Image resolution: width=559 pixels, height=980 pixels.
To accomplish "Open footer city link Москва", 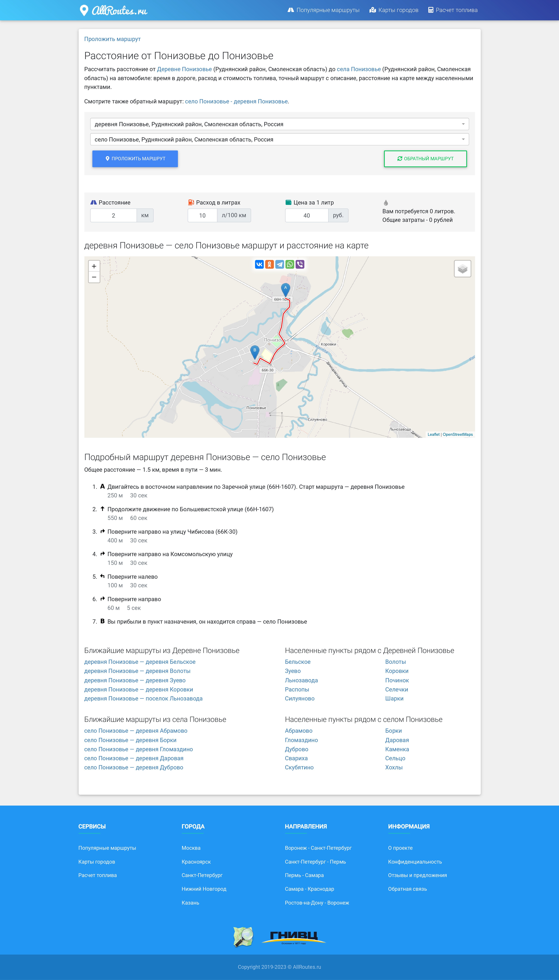I will pyautogui.click(x=191, y=848).
